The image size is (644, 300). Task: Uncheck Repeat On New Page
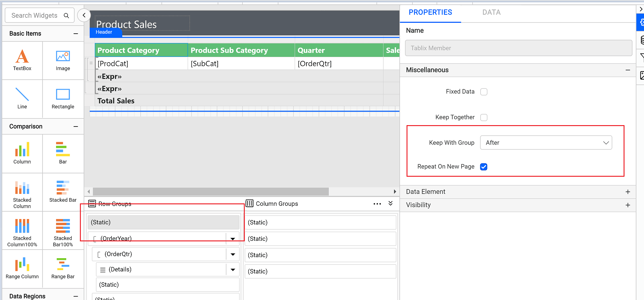(484, 167)
